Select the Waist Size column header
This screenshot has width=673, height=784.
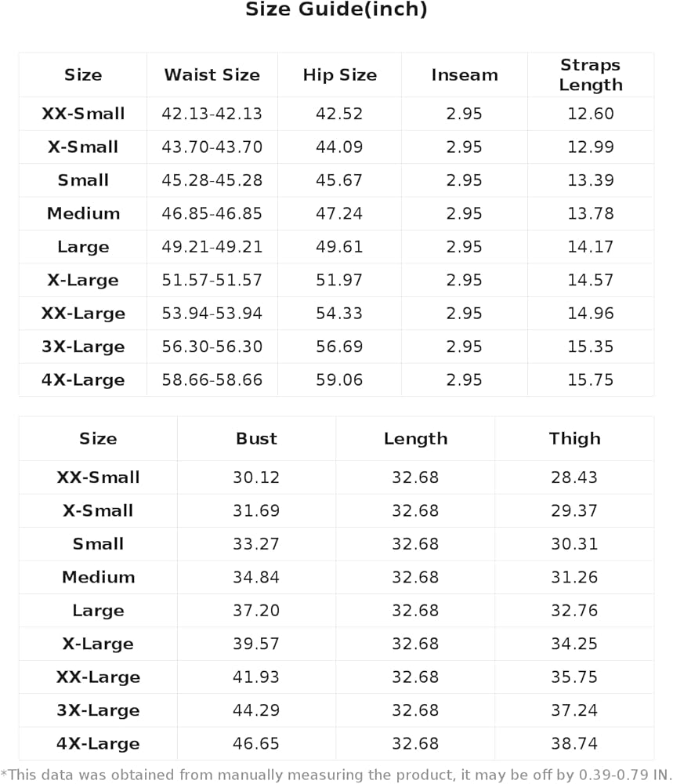(x=212, y=75)
